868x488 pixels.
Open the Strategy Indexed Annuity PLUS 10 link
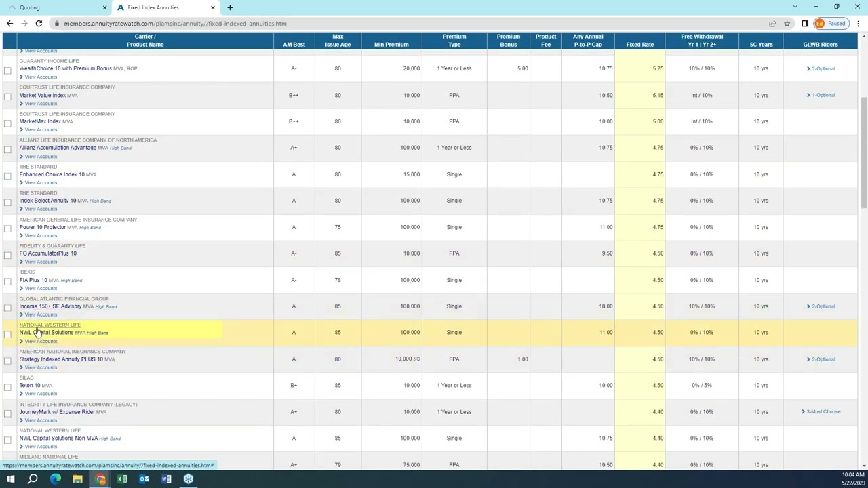click(x=61, y=359)
